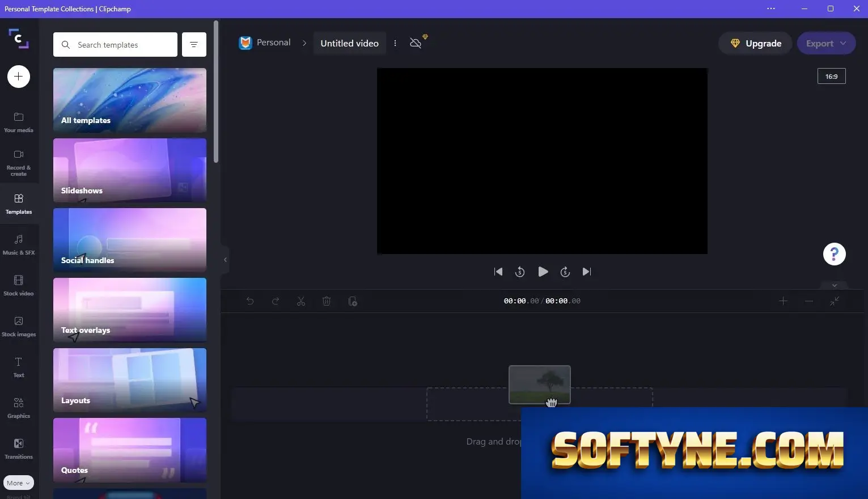Open the 16:9 aspect ratio selector

pos(831,76)
